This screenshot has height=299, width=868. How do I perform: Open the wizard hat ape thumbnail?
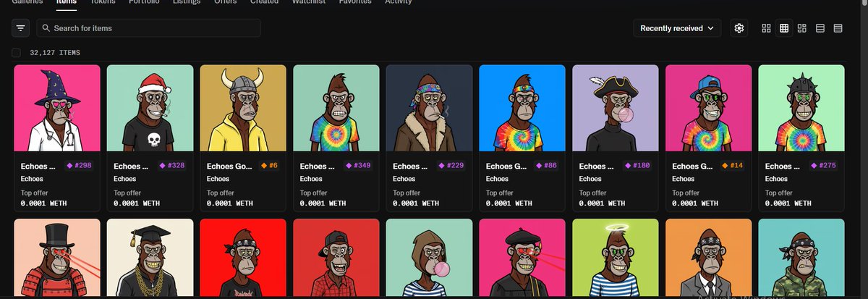pyautogui.click(x=56, y=108)
